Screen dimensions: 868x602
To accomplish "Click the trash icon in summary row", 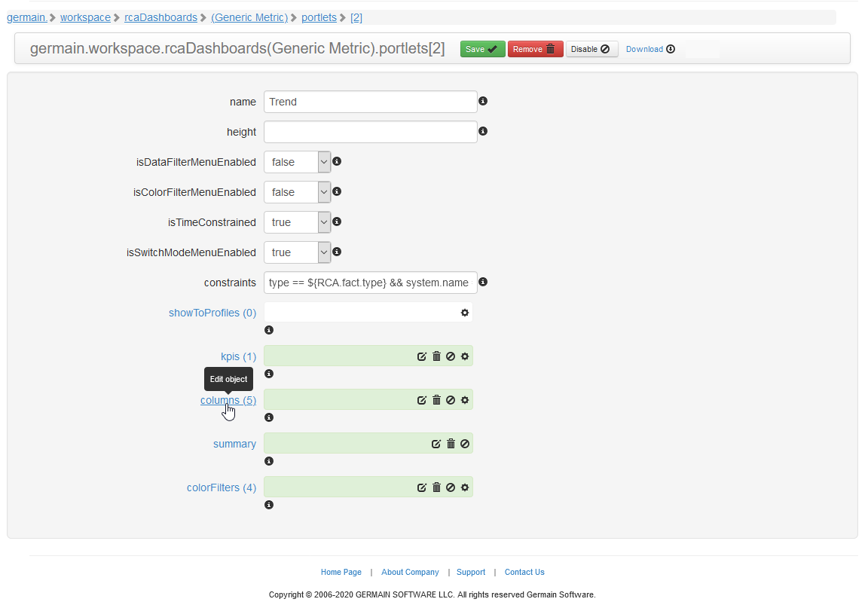I will point(451,444).
